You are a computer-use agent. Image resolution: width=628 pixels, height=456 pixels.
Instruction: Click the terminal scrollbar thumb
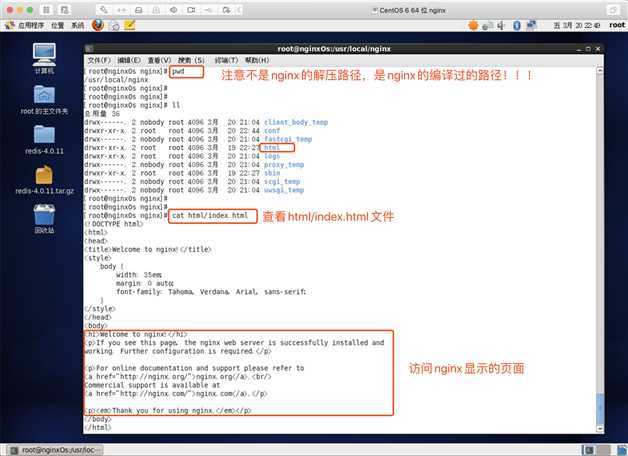600,409
